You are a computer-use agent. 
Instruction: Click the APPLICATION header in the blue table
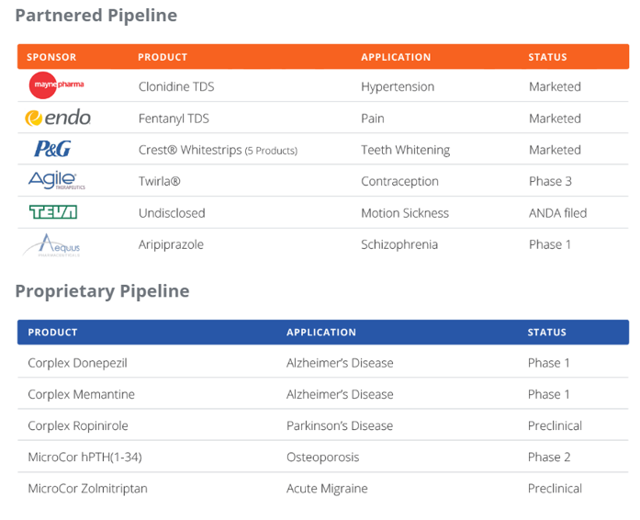[321, 332]
